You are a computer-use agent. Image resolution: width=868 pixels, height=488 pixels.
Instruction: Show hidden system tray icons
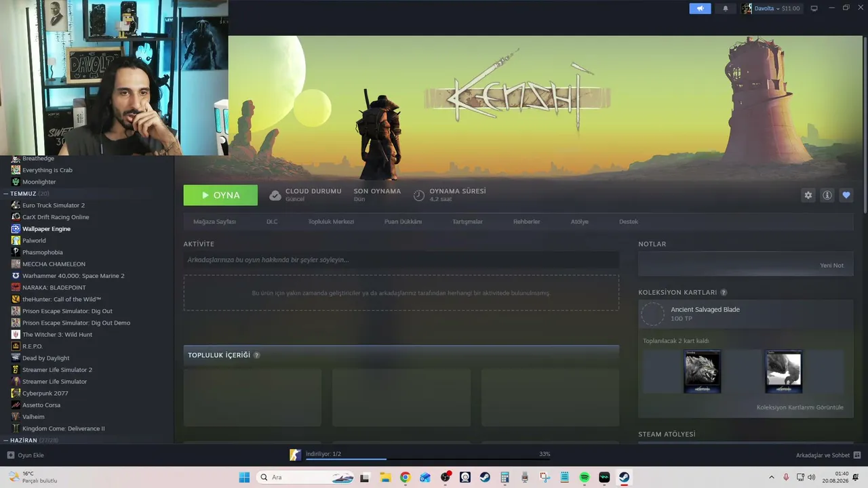[x=771, y=477]
